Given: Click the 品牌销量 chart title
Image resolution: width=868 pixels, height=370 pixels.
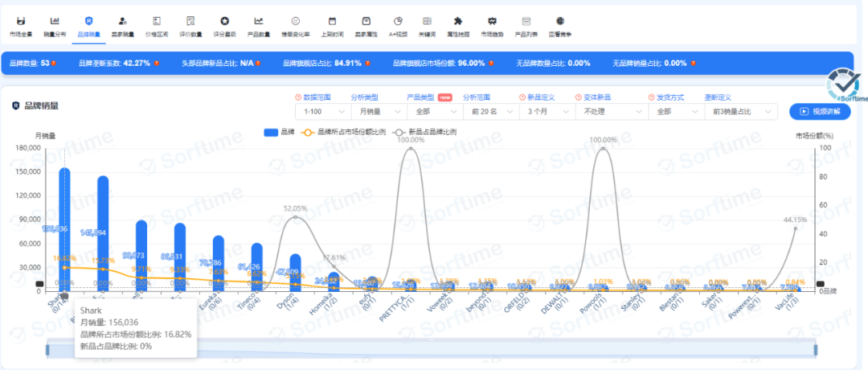Looking at the screenshot, I should (x=41, y=106).
